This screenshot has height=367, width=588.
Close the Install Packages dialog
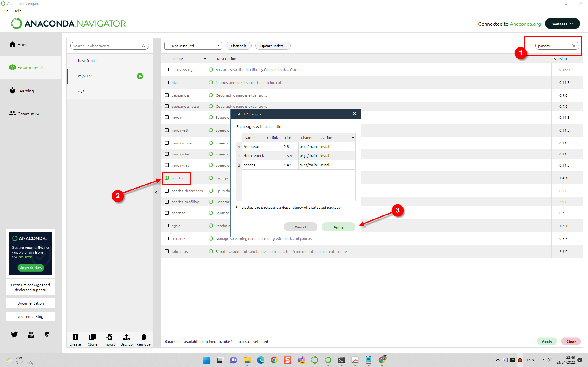click(355, 114)
